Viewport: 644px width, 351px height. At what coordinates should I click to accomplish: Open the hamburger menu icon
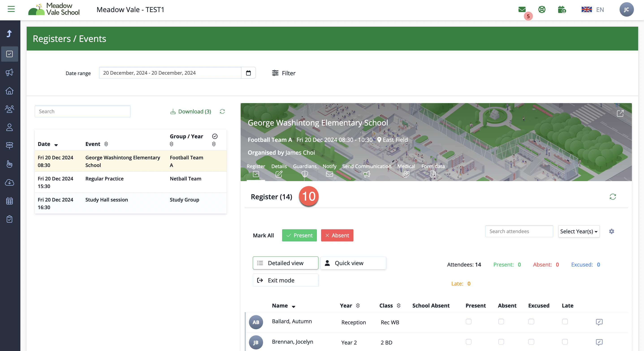(11, 9)
